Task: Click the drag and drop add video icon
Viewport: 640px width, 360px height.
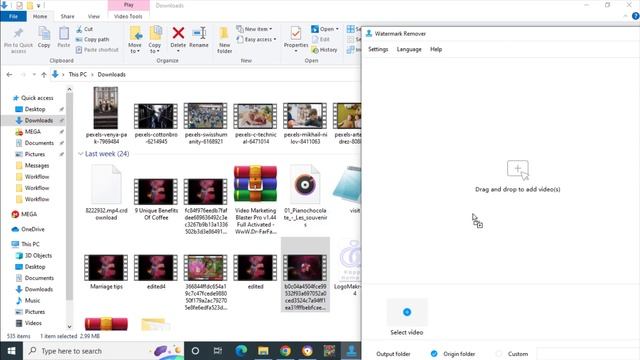Action: pyautogui.click(x=518, y=170)
